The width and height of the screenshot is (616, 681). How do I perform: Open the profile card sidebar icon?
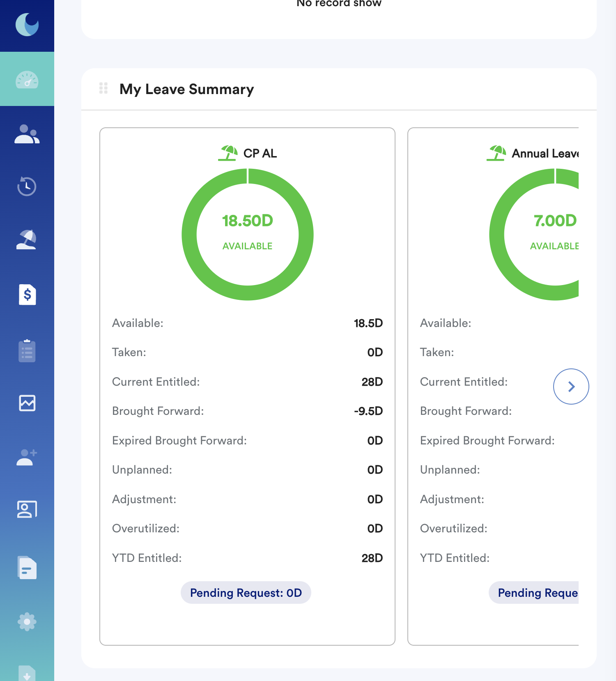point(27,509)
